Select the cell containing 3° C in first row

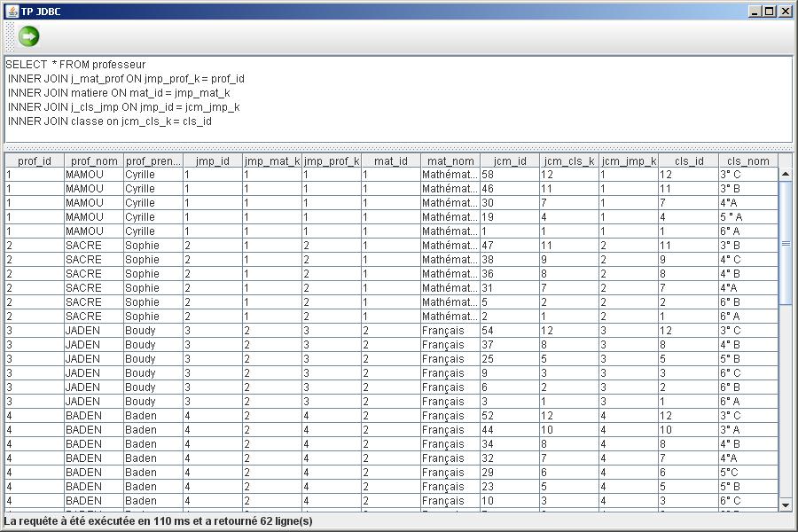(x=748, y=175)
